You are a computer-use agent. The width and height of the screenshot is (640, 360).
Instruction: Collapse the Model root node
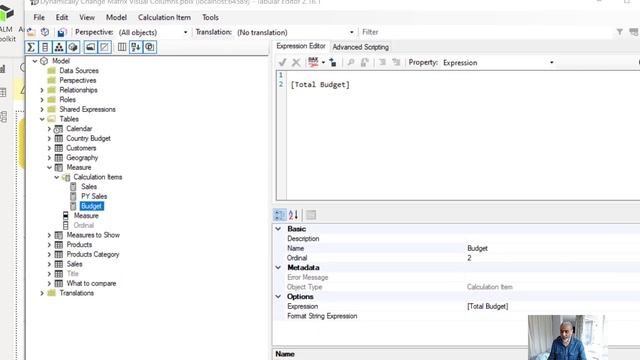tap(35, 61)
